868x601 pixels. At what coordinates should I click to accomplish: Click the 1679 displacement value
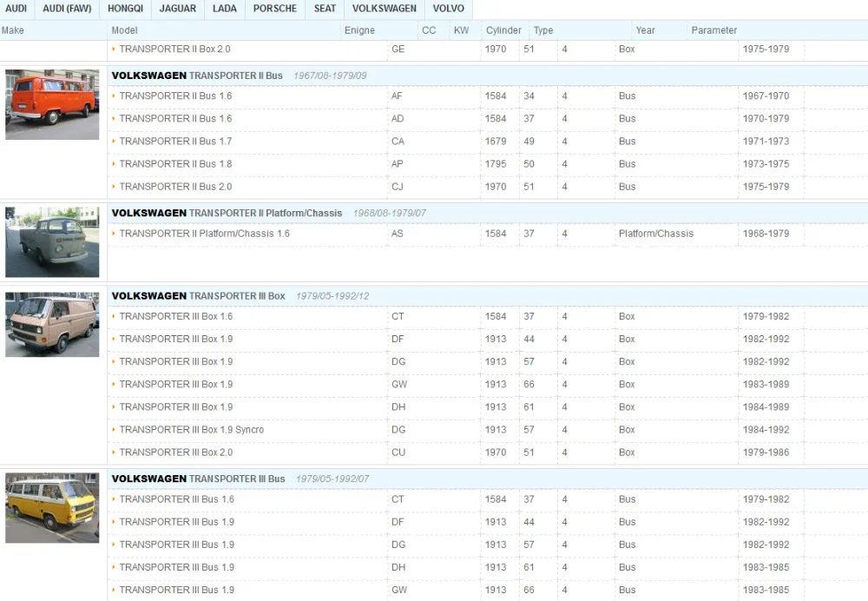click(496, 142)
